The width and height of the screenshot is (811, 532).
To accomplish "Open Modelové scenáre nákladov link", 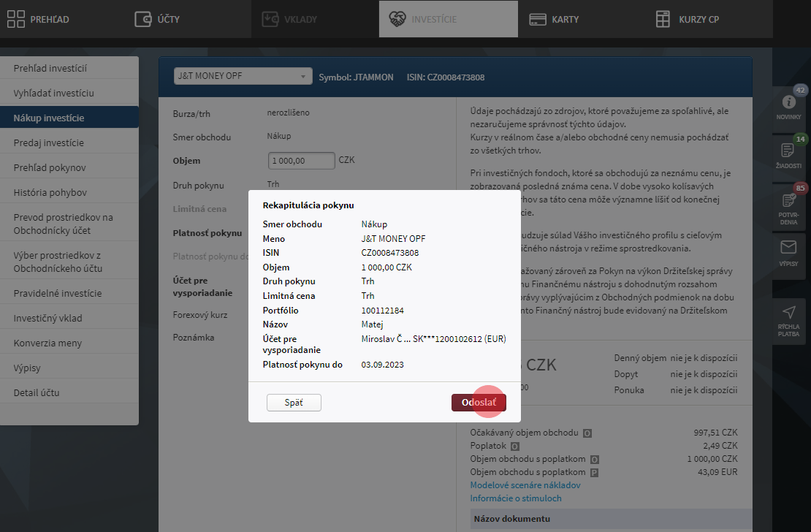I will (x=525, y=485).
